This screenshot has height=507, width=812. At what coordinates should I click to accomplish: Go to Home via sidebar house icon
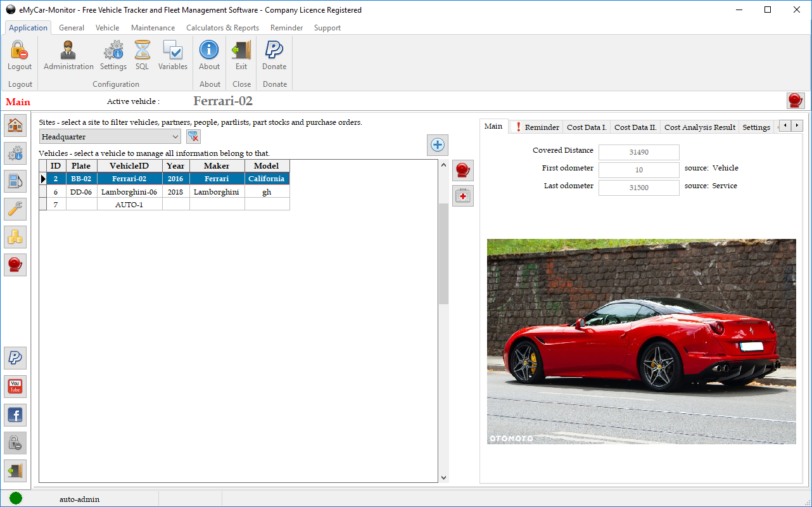coord(16,125)
